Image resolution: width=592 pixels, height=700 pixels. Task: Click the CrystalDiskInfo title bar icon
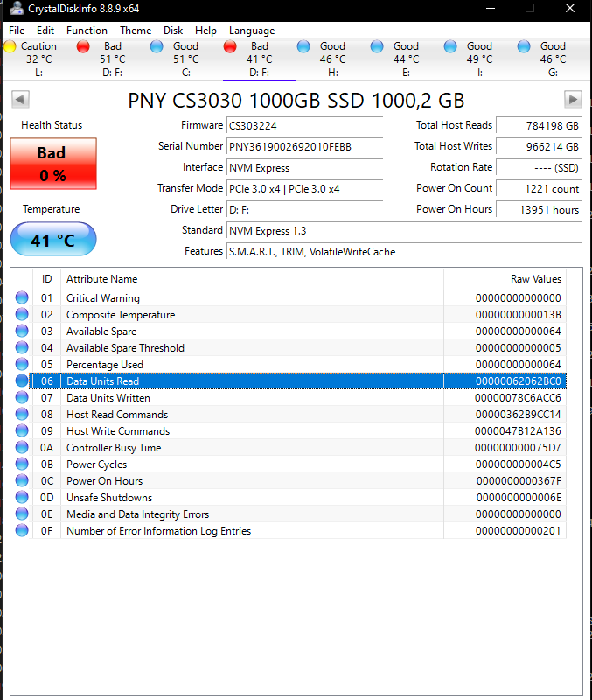pos(16,8)
